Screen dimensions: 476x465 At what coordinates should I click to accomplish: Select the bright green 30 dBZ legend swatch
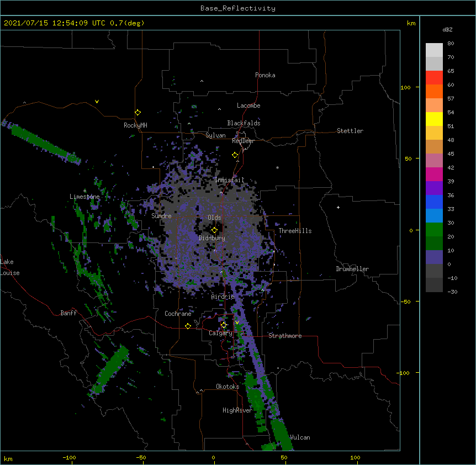pos(434,230)
